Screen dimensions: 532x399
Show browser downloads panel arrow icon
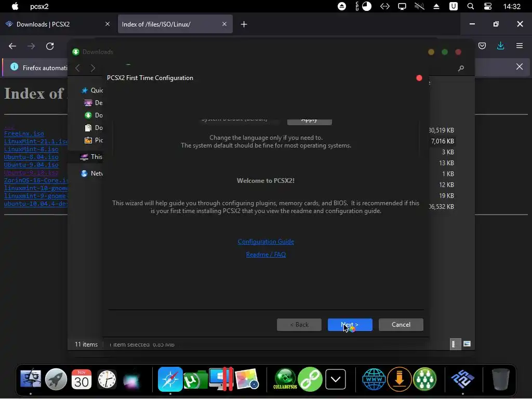[x=500, y=46]
